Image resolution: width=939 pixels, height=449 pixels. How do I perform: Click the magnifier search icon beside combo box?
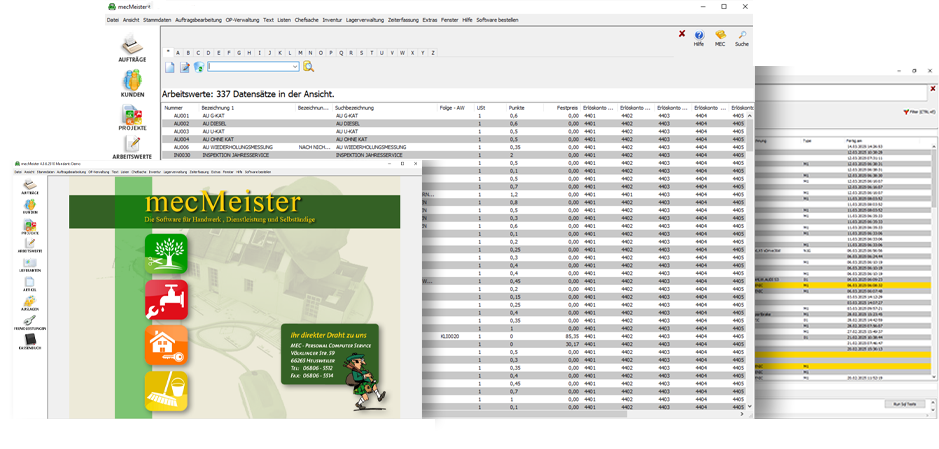(308, 66)
